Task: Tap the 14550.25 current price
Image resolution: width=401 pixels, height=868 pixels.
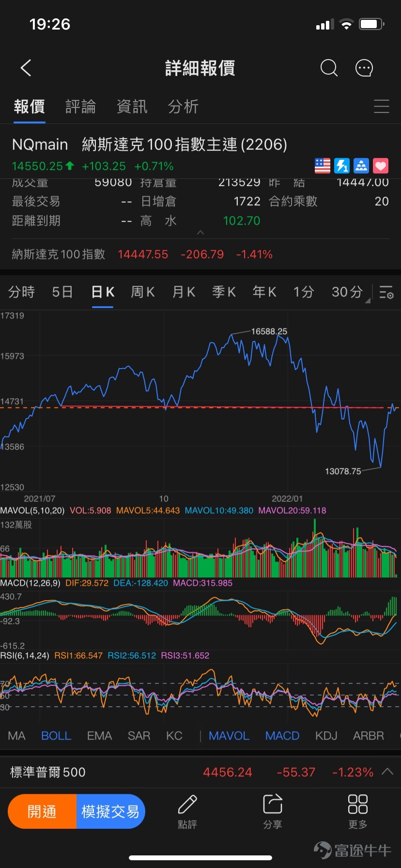Action: click(37, 166)
